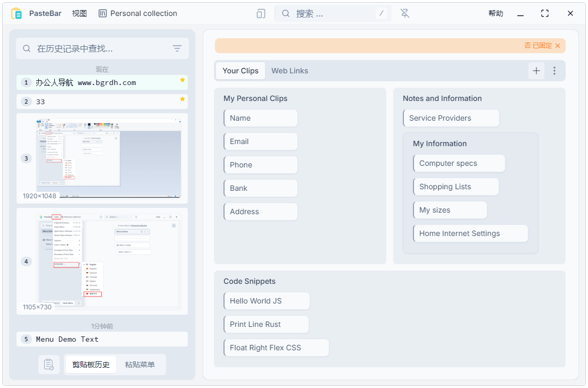Image resolution: width=588 pixels, height=388 pixels.
Task: Switch to the Web Links tab
Action: click(x=289, y=71)
